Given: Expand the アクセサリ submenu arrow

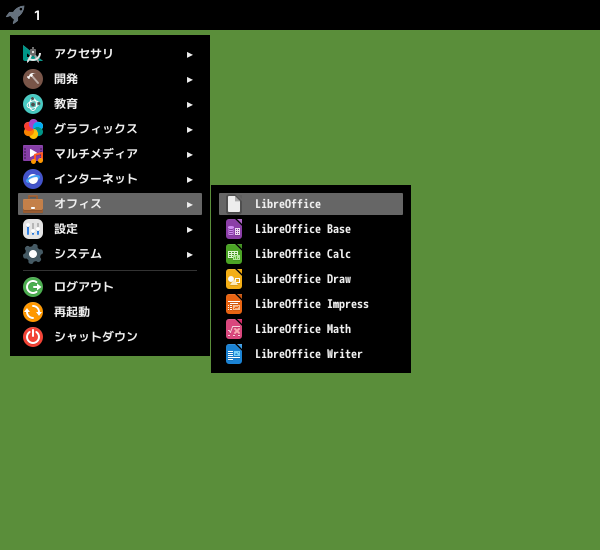Looking at the screenshot, I should pyautogui.click(x=189, y=55).
